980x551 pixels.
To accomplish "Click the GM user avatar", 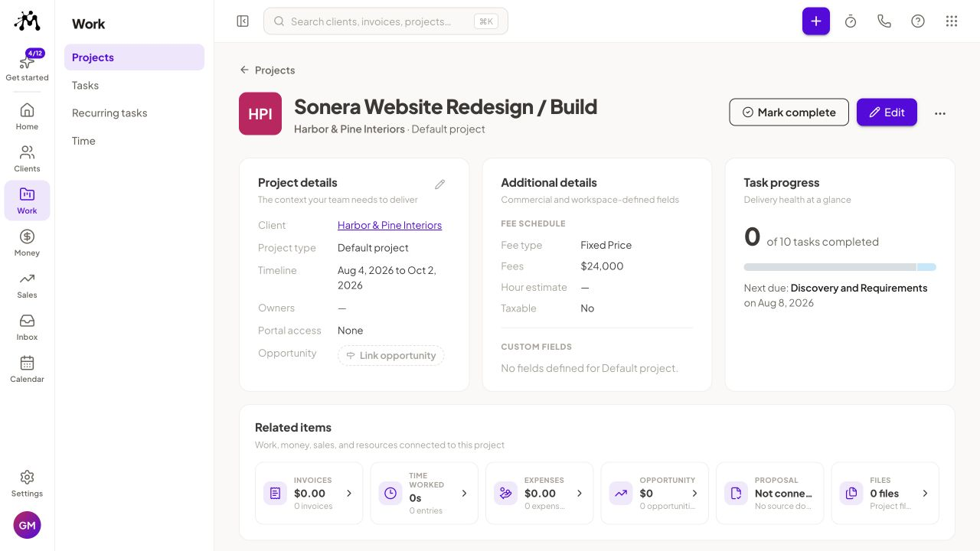I will click(27, 525).
